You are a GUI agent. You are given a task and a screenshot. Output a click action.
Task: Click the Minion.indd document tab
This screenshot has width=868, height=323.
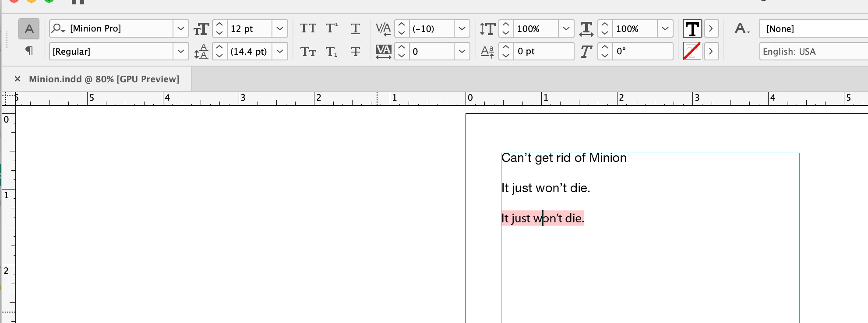pos(104,79)
